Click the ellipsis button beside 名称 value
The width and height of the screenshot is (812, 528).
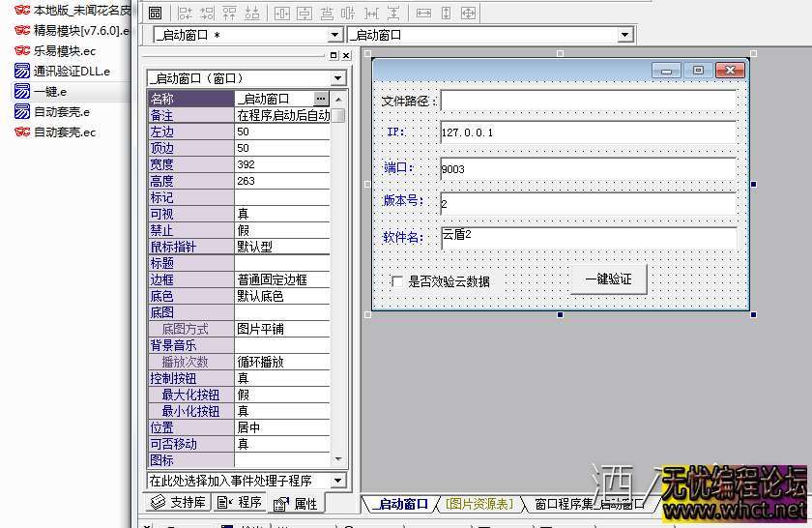[321, 99]
